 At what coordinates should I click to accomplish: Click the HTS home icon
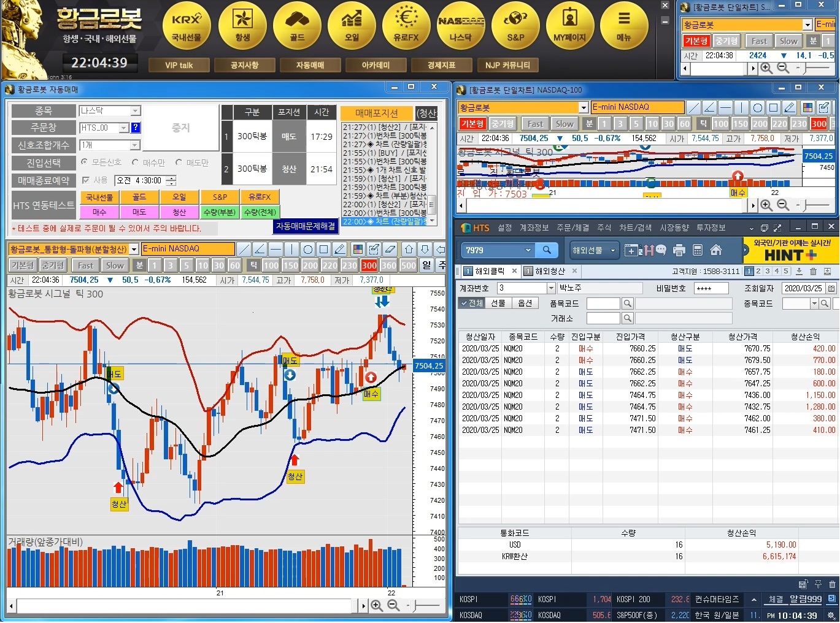click(715, 250)
